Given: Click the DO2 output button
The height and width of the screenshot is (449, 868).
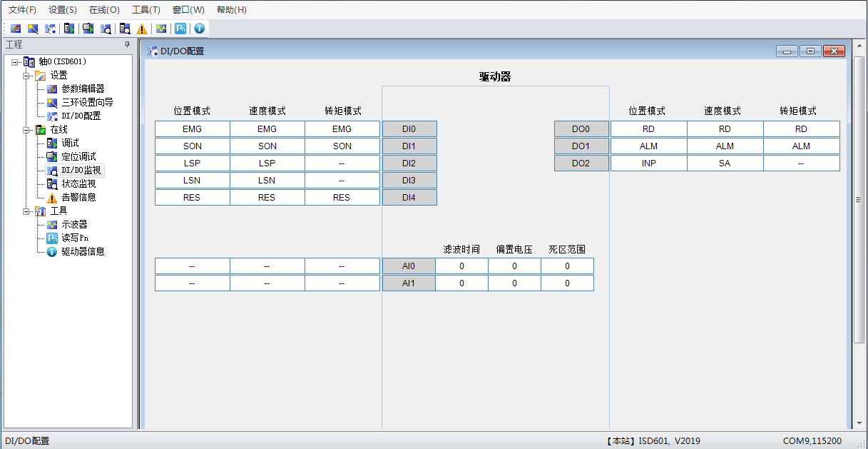Looking at the screenshot, I should coord(581,163).
